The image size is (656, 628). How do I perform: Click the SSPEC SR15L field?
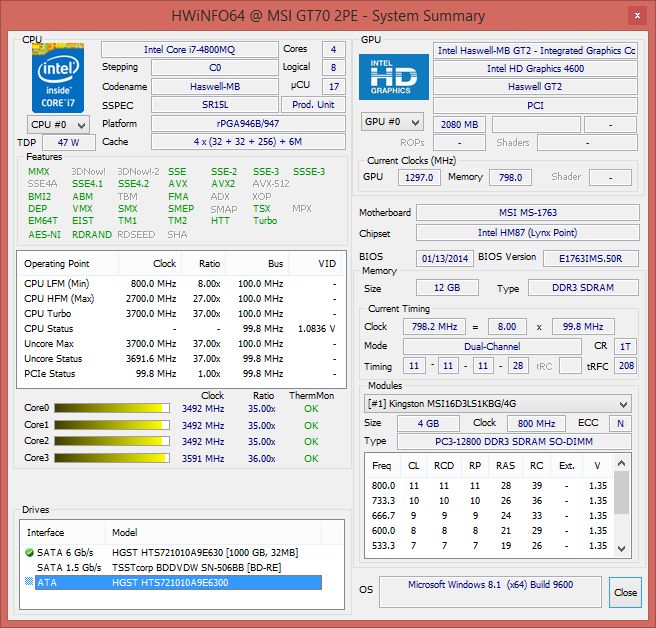215,105
